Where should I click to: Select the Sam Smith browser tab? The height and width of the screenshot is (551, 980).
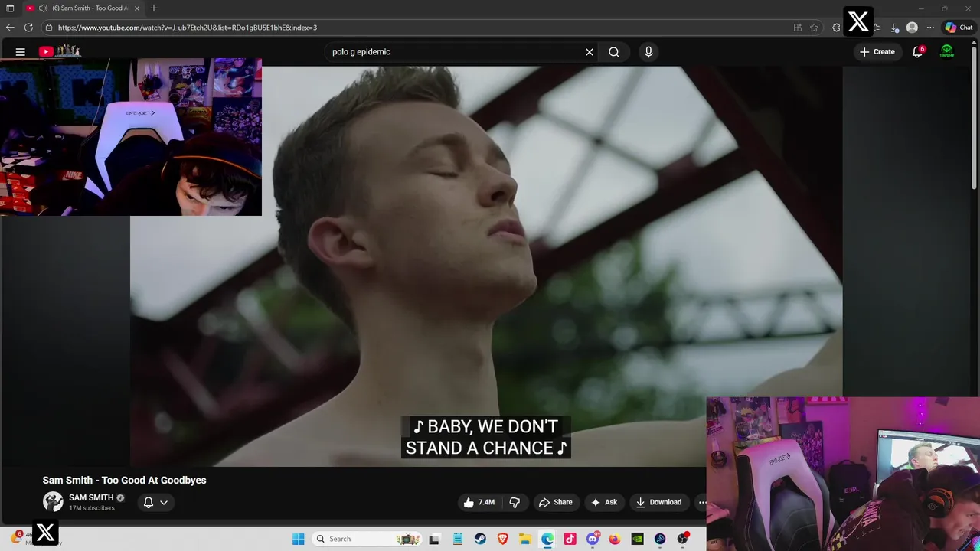pyautogui.click(x=84, y=8)
